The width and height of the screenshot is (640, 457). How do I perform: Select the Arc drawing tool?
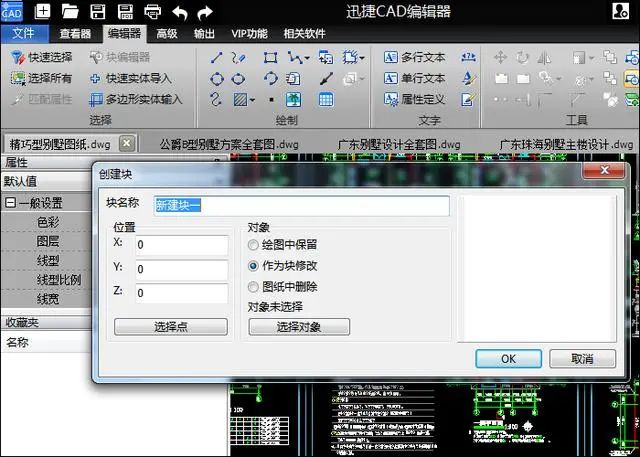pos(270,78)
